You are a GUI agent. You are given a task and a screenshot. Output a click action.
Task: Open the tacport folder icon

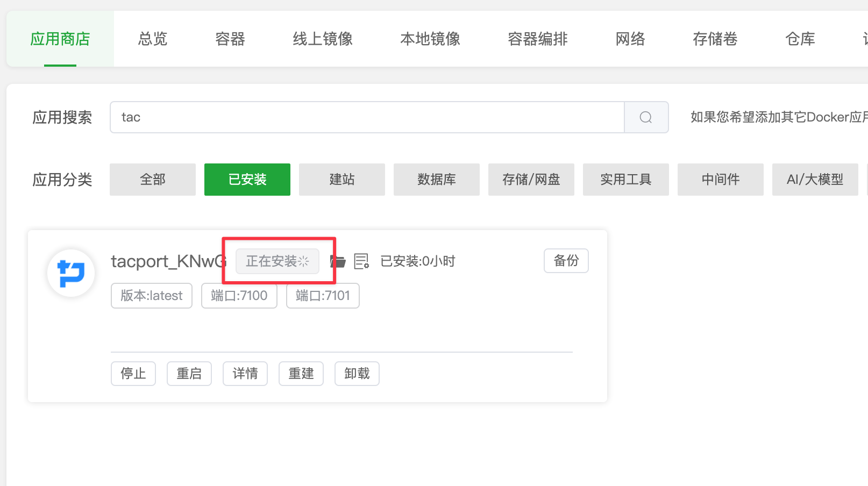338,262
